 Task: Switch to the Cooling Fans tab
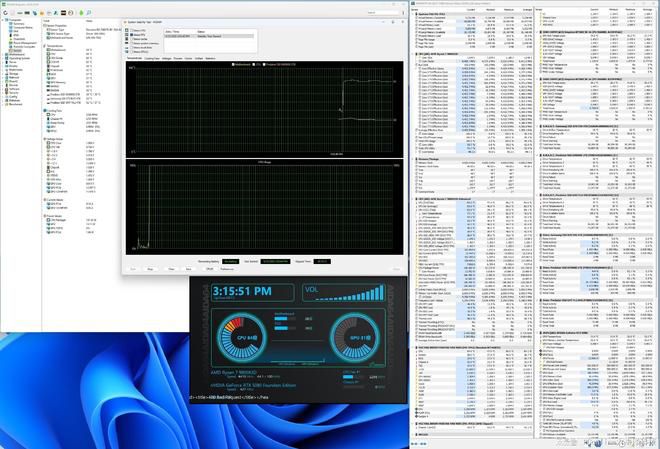pos(152,58)
